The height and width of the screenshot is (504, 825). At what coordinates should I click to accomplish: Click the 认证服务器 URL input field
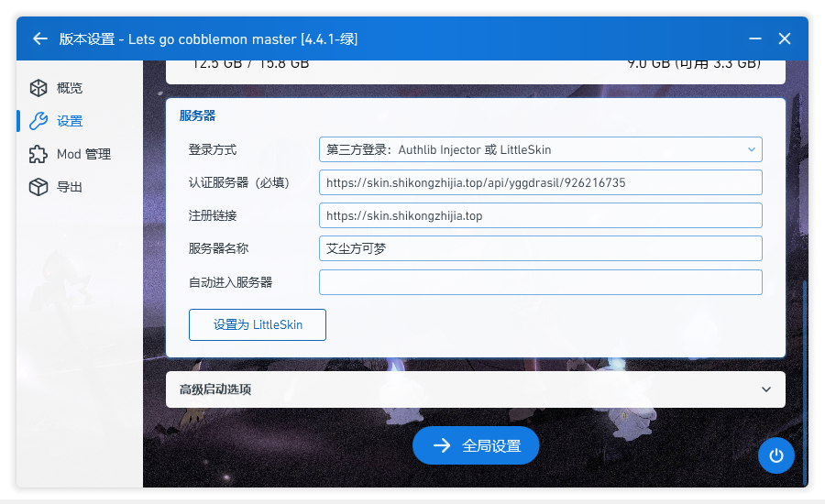pos(541,182)
